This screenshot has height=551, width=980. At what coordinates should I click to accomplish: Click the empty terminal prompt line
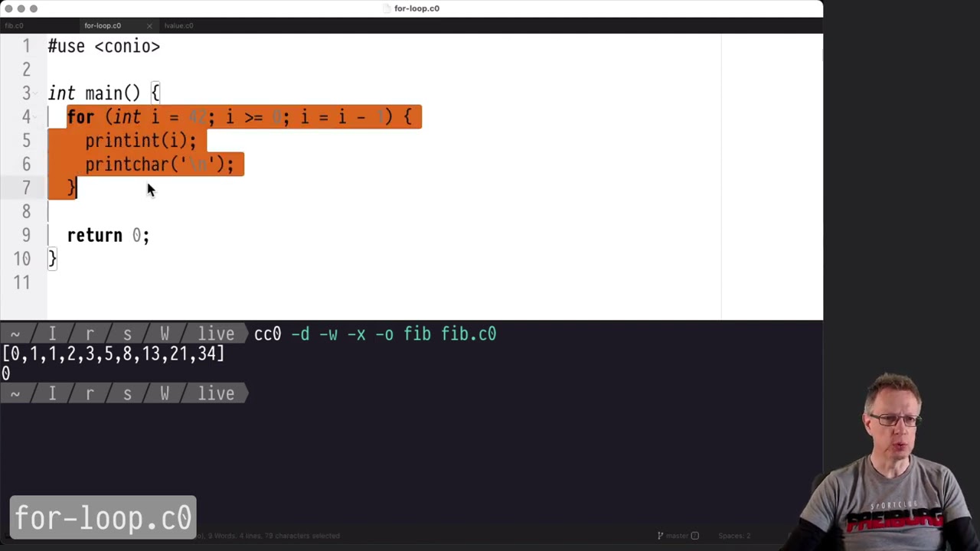(459, 394)
